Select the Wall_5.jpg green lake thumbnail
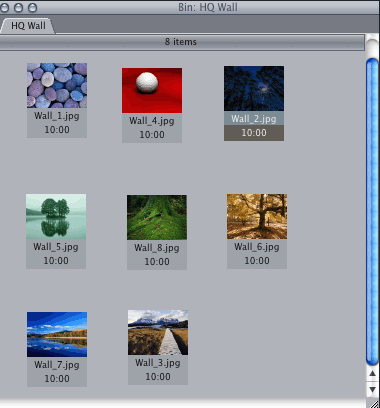The height and width of the screenshot is (408, 380). [56, 216]
